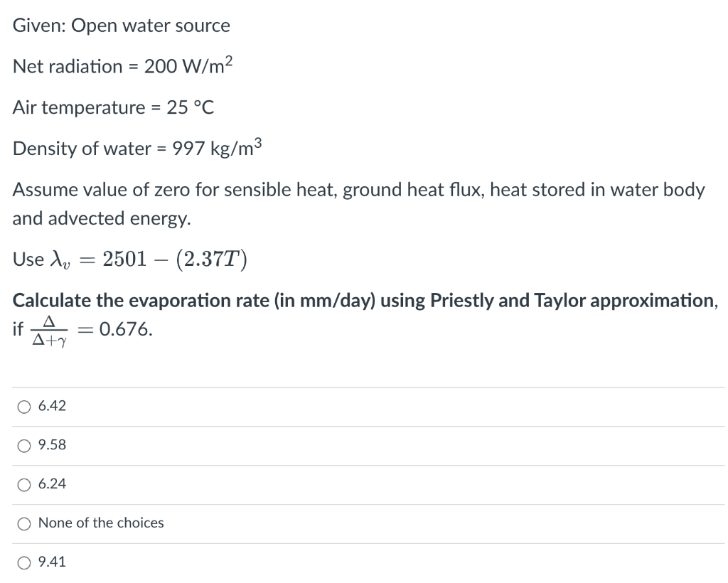Click the answer label 9.58
Screen dimensions: 728x583
click(x=51, y=444)
